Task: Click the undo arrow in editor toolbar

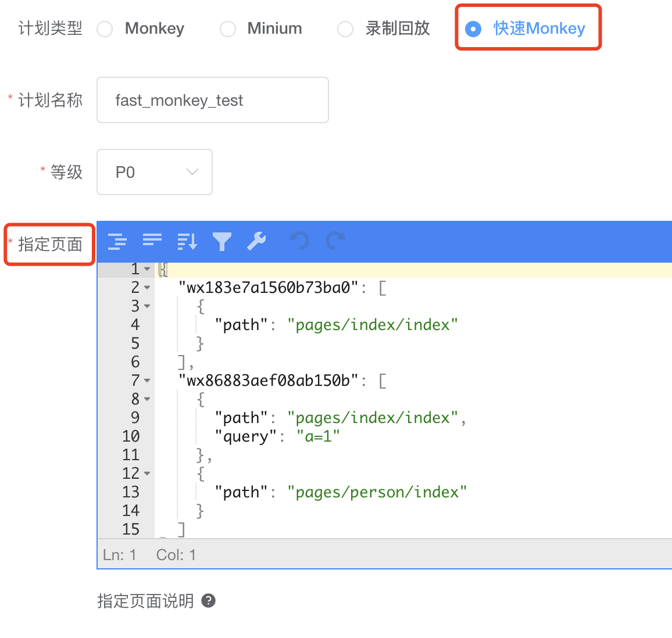Action: pyautogui.click(x=299, y=241)
